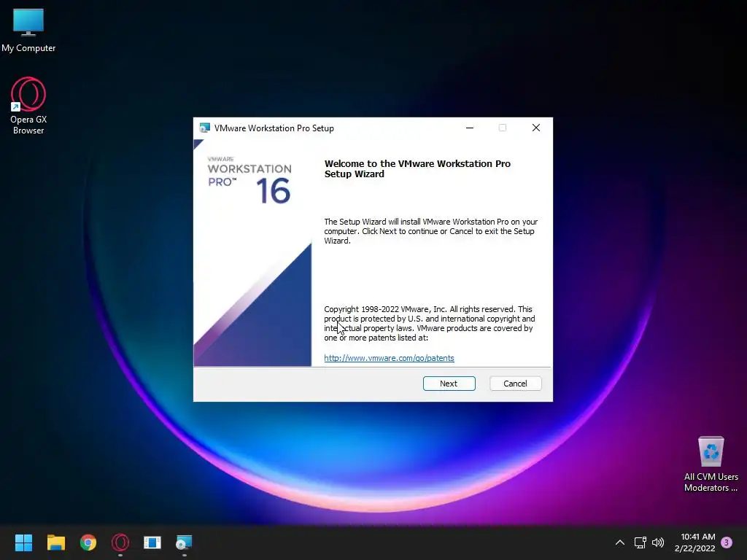Open the Windows Start menu

[23, 542]
